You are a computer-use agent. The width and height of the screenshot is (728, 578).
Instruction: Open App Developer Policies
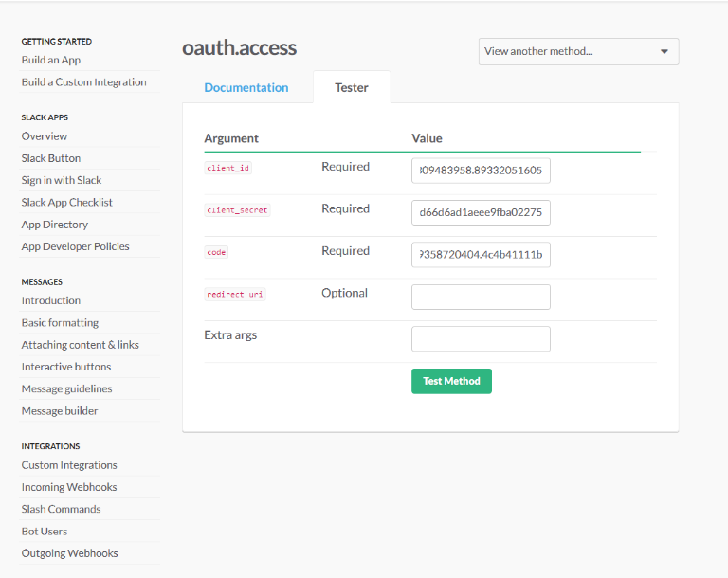point(75,246)
